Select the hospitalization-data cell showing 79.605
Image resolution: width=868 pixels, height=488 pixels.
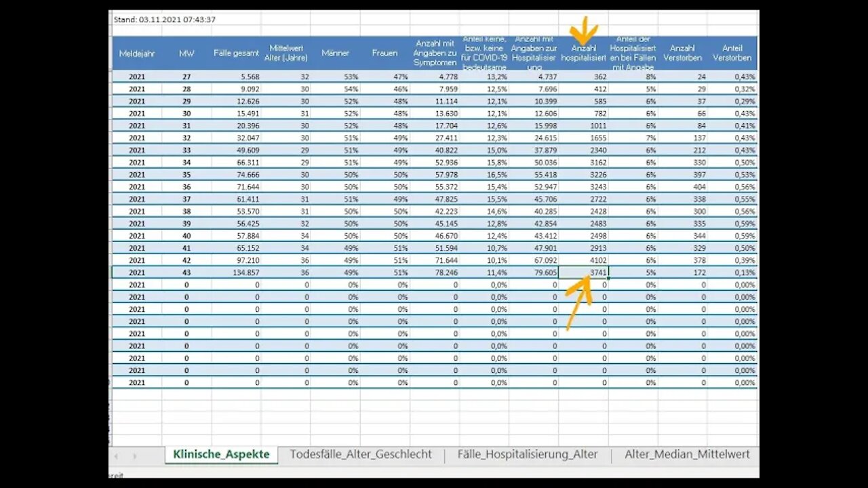tap(534, 272)
